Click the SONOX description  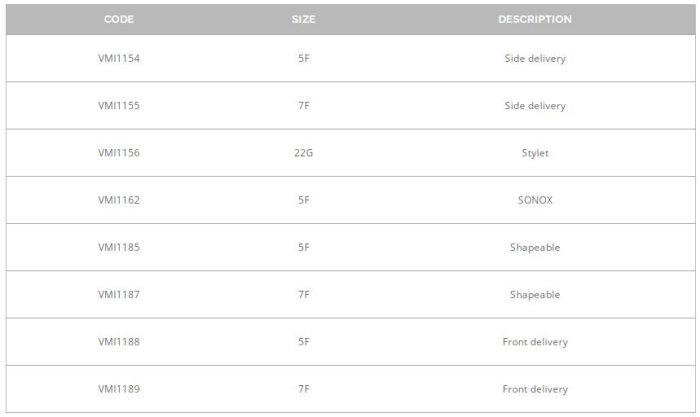535,200
